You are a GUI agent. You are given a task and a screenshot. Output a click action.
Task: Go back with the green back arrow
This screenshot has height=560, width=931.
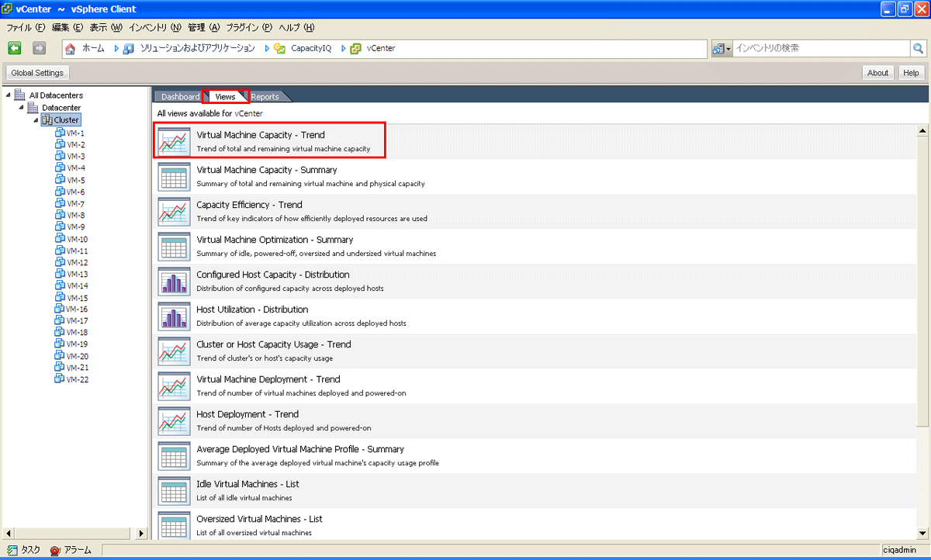tap(15, 48)
